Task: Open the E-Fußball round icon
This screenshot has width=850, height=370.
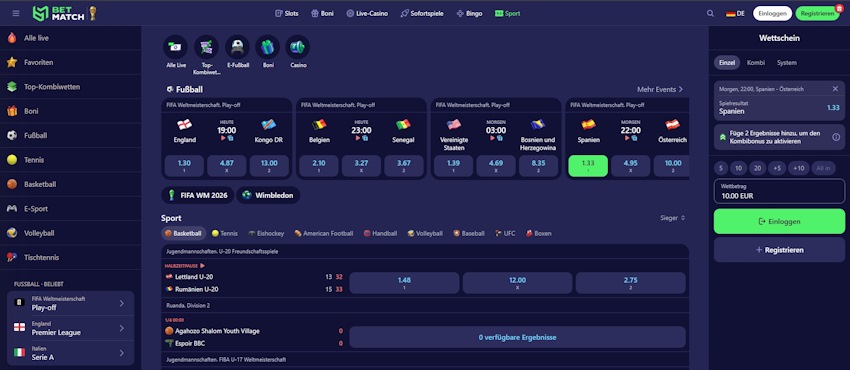Action: (x=237, y=47)
